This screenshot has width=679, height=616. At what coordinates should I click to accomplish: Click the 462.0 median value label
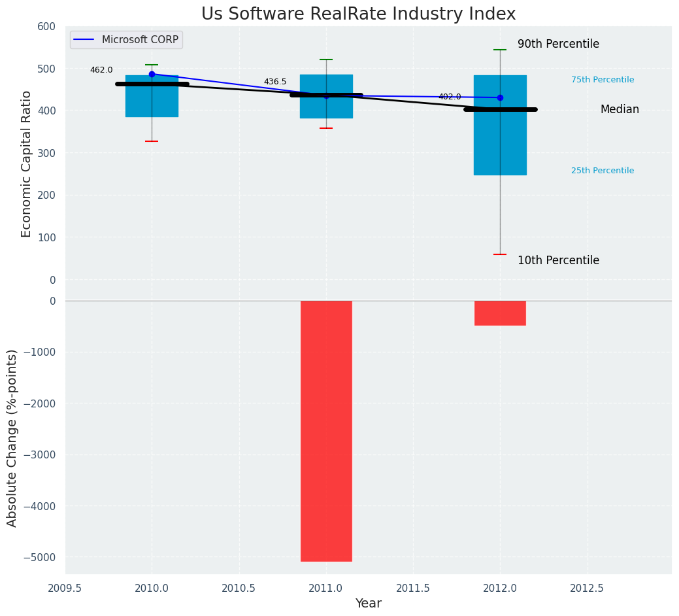pos(101,70)
